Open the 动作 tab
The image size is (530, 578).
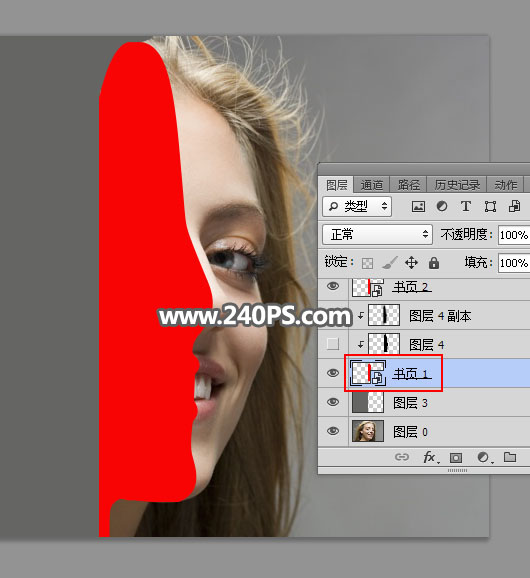pos(506,185)
